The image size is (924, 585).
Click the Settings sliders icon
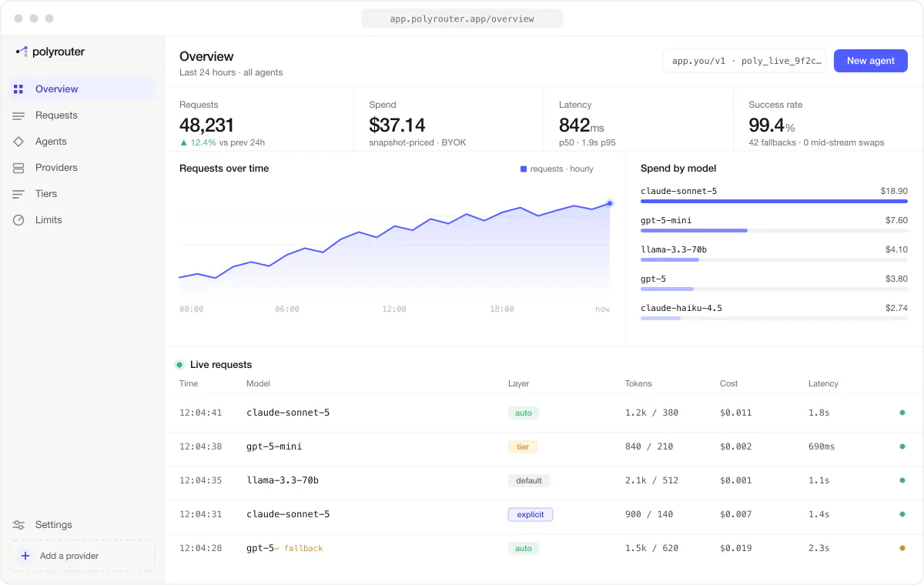(x=18, y=525)
